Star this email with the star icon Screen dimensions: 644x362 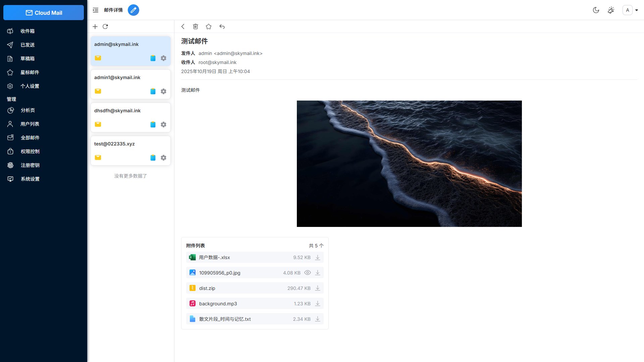click(x=209, y=26)
